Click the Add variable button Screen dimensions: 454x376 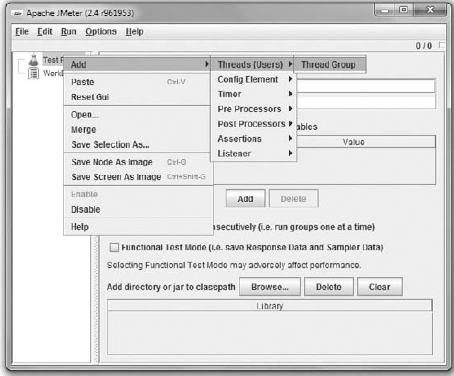coord(246,199)
